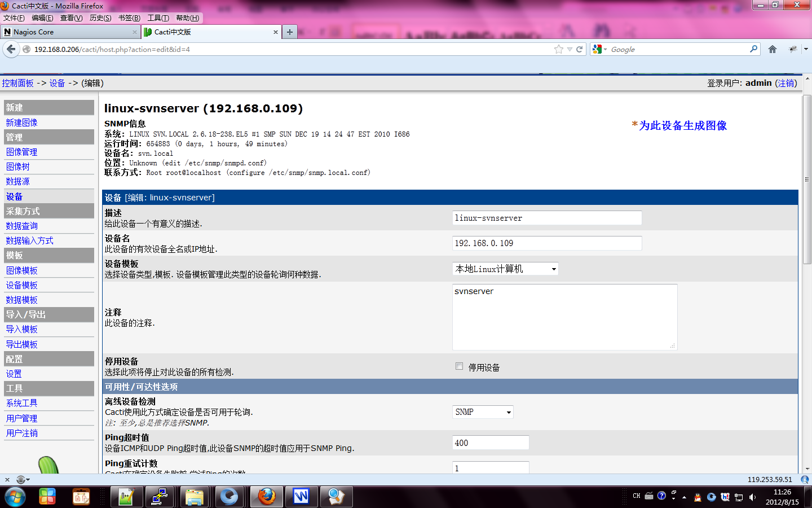The width and height of the screenshot is (812, 508).
Task: Click into the 注释 textarea
Action: pos(564,317)
